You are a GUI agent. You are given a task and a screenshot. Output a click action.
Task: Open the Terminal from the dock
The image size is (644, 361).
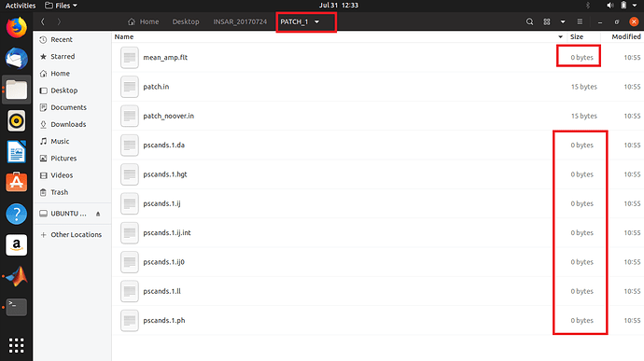tap(17, 307)
